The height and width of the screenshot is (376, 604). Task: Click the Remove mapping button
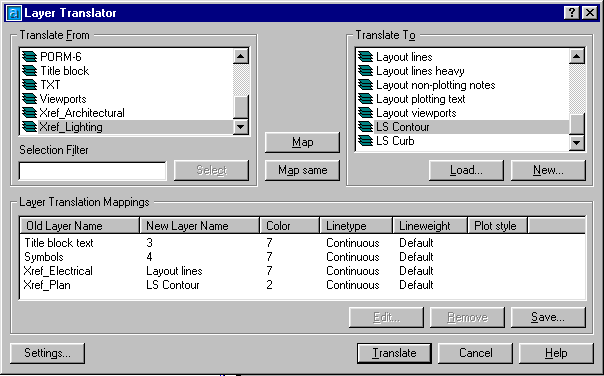coord(467,317)
